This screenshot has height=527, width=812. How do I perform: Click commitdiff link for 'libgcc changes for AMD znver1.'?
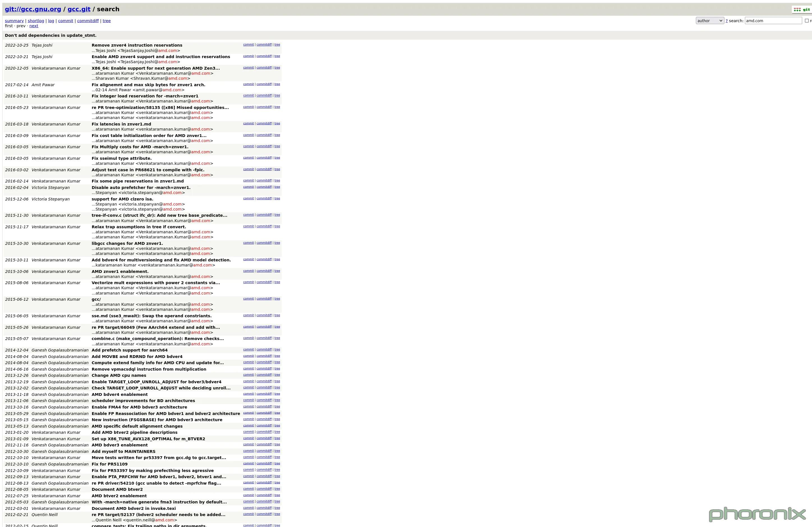[x=264, y=243]
